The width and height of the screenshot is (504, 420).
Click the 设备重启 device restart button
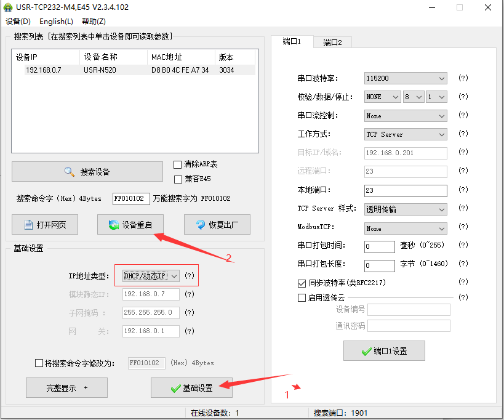[x=129, y=225]
